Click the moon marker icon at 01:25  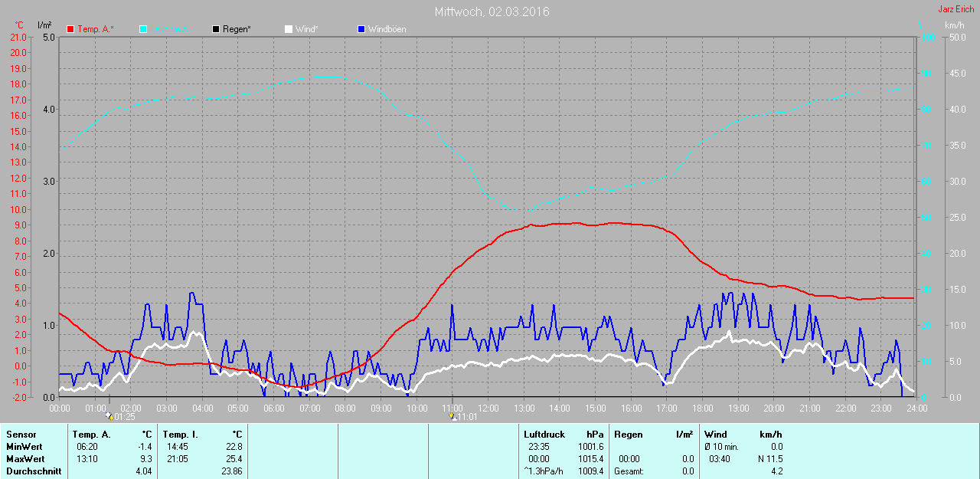coord(109,417)
